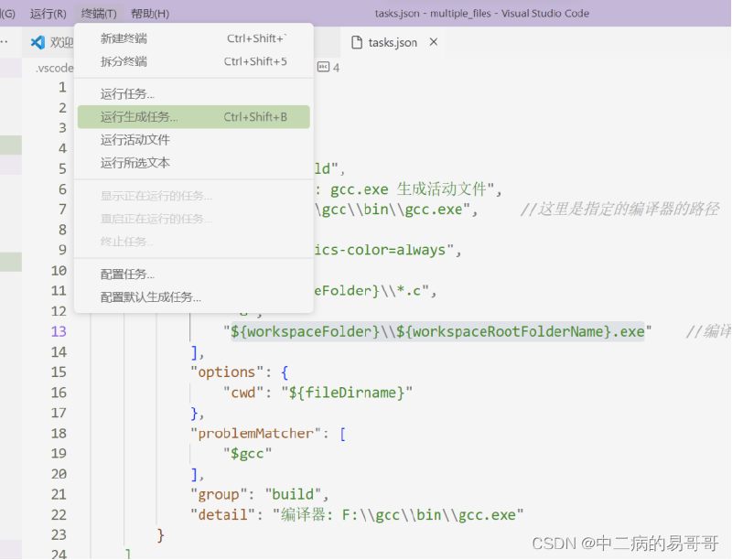Select 拆分终端 menu entry

194,61
